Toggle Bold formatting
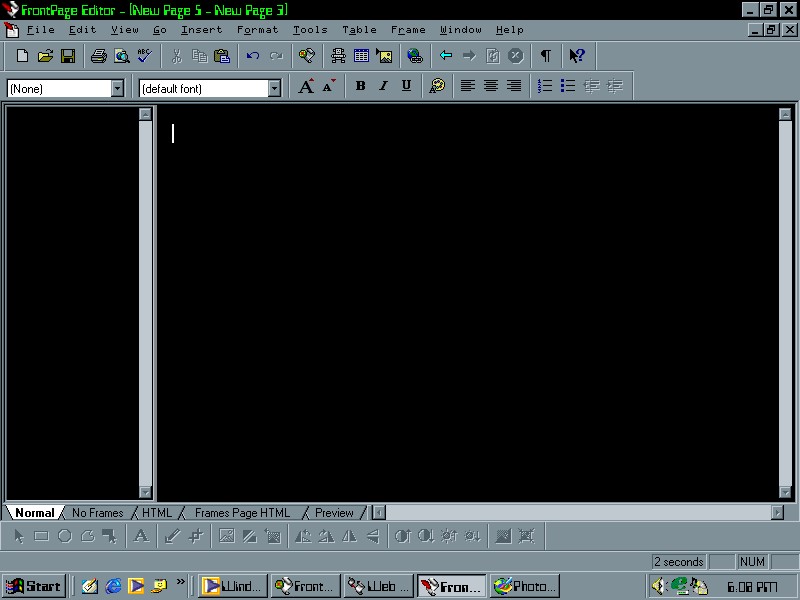This screenshot has height=600, width=800. (360, 86)
